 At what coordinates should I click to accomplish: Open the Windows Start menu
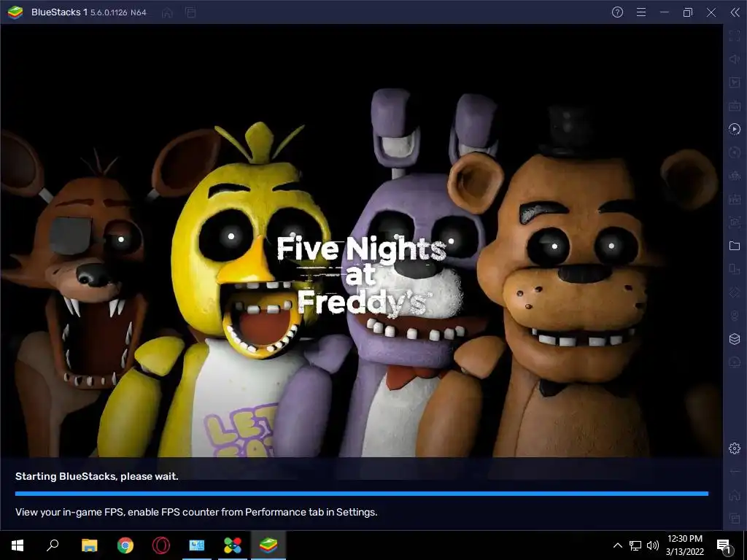18,545
